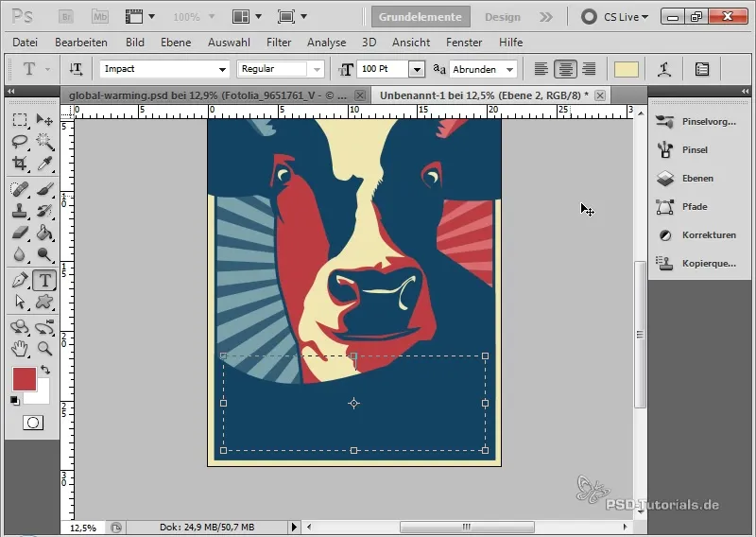Toggle text orientation button
Screen dimensions: 756x537
click(76, 69)
